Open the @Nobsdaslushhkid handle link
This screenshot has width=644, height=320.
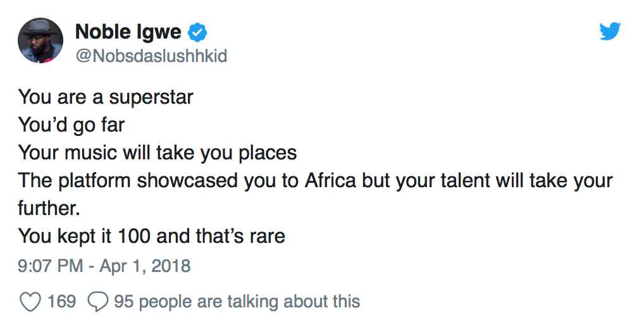(151, 56)
